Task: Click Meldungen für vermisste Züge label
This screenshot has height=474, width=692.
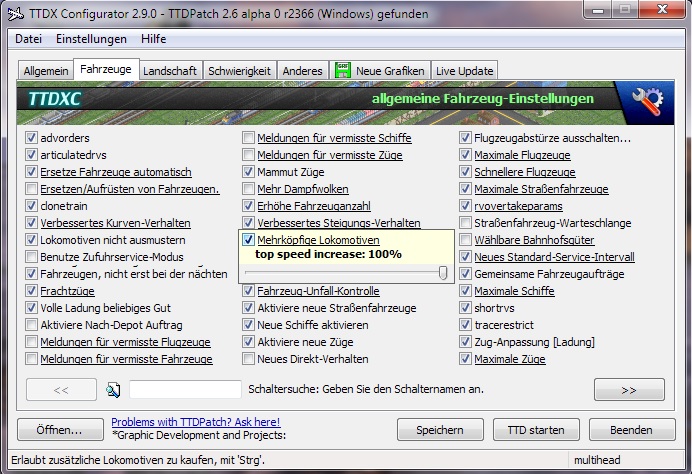Action: tap(330, 155)
